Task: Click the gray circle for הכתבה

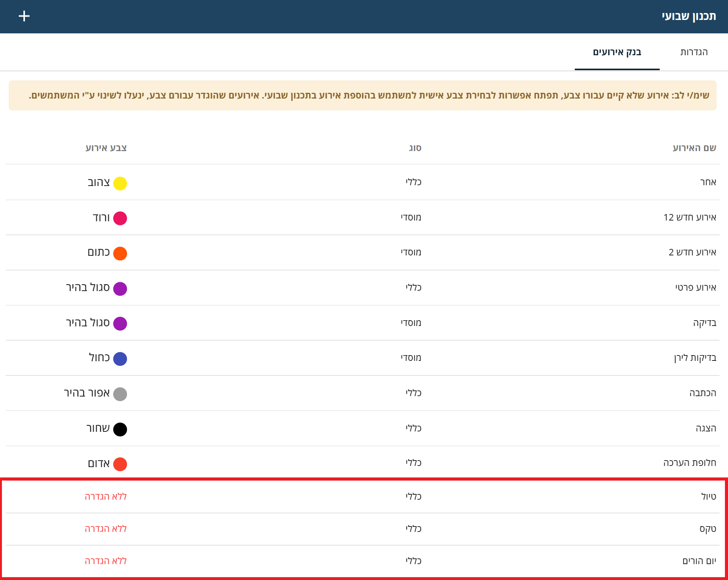Action: point(120,394)
